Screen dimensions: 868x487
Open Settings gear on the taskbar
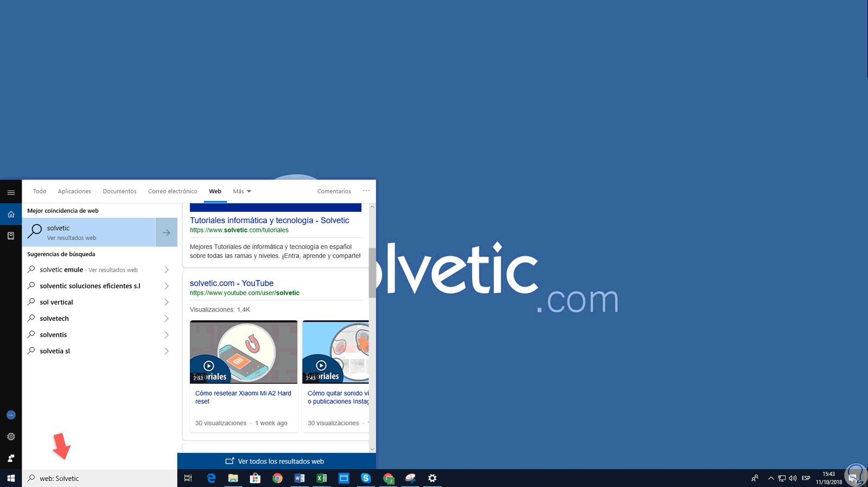pos(432,478)
